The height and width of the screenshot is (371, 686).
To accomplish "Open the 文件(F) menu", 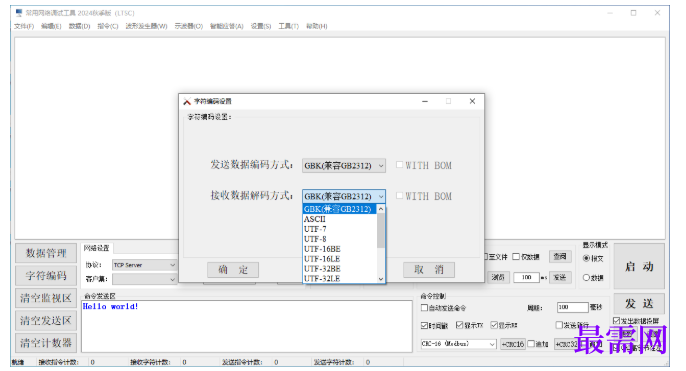I will coord(24,26).
